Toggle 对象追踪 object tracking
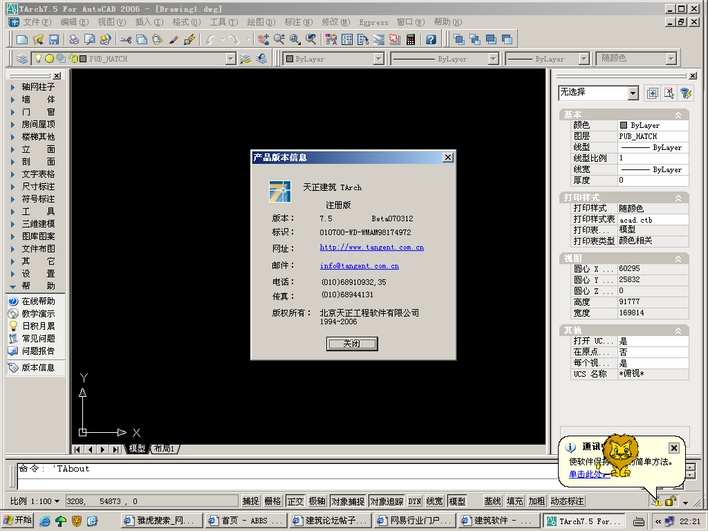The image size is (708, 531). 387,501
